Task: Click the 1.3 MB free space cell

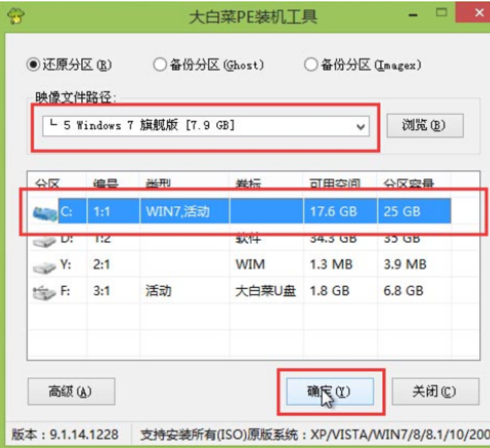Action: point(331,265)
